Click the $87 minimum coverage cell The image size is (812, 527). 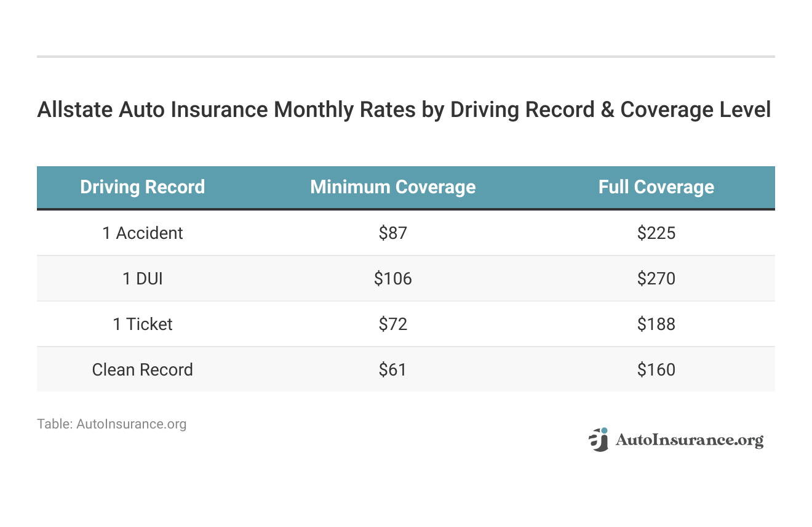[392, 233]
